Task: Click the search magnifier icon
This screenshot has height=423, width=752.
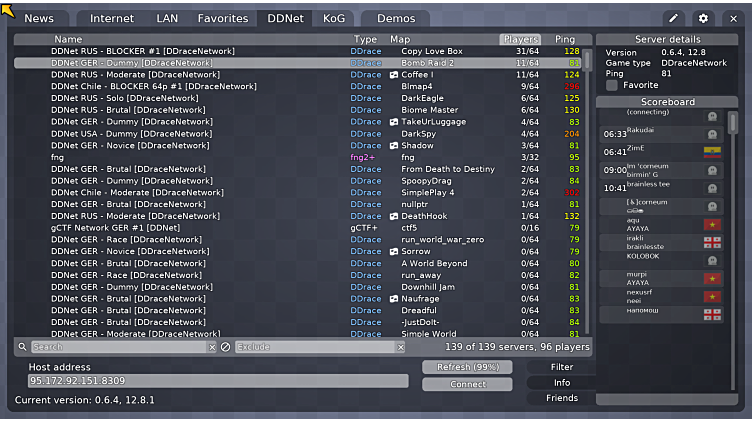Action: (22, 347)
